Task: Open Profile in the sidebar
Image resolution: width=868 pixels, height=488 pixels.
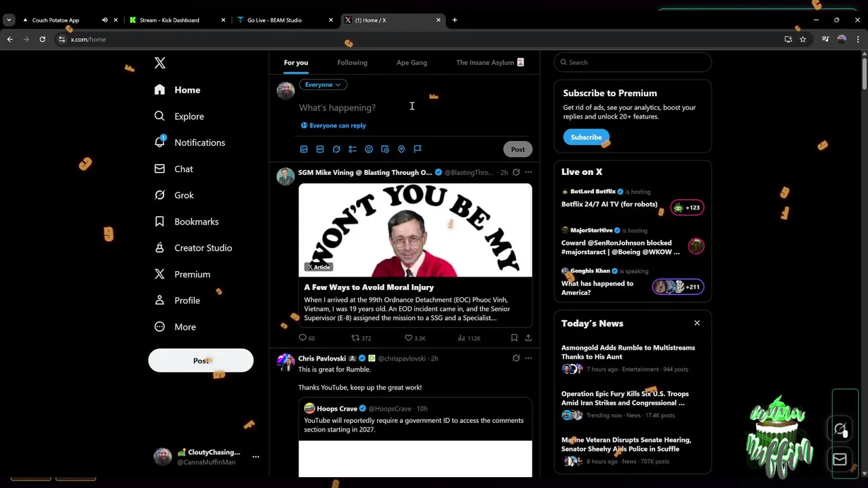Action: point(176,300)
